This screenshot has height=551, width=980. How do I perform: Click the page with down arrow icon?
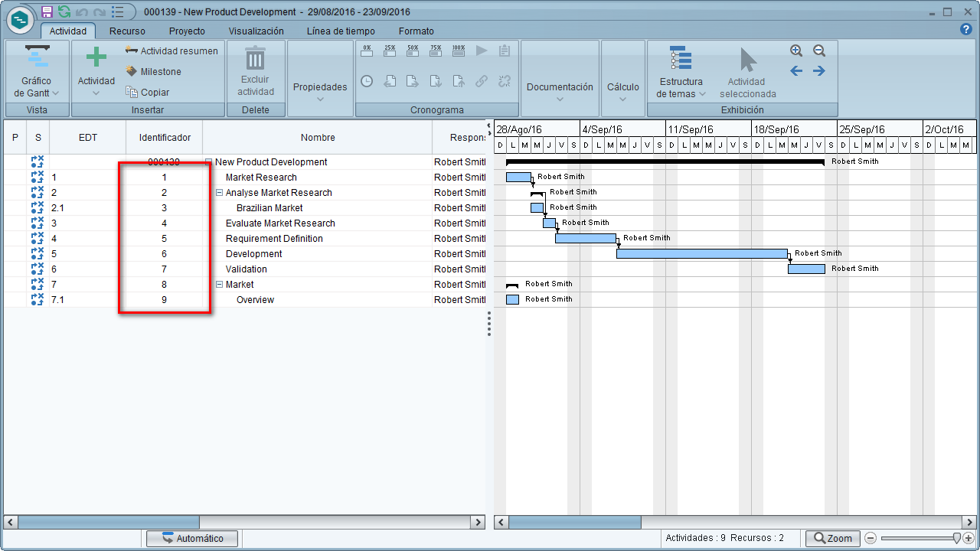pos(436,80)
